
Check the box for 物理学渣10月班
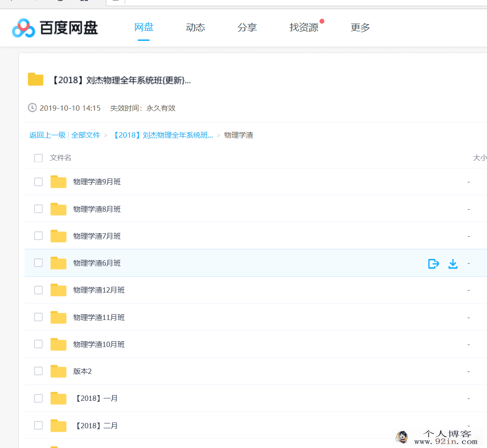tap(38, 344)
